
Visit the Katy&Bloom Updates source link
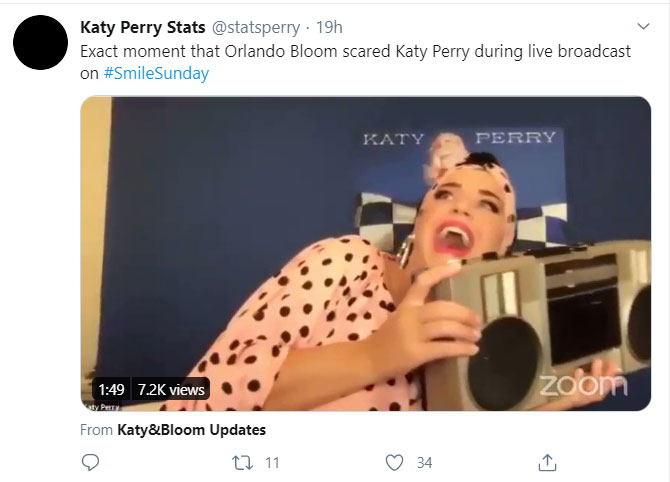pos(184,430)
